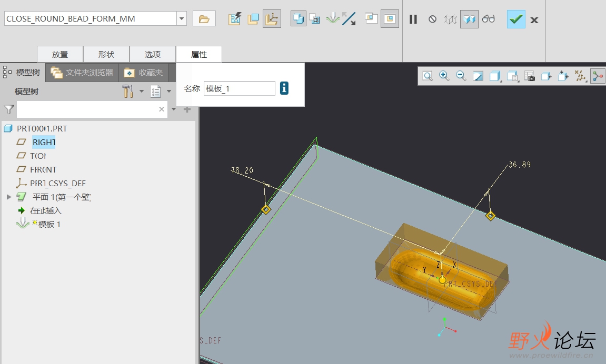Open form model file browser
This screenshot has height=364, width=606.
point(204,18)
